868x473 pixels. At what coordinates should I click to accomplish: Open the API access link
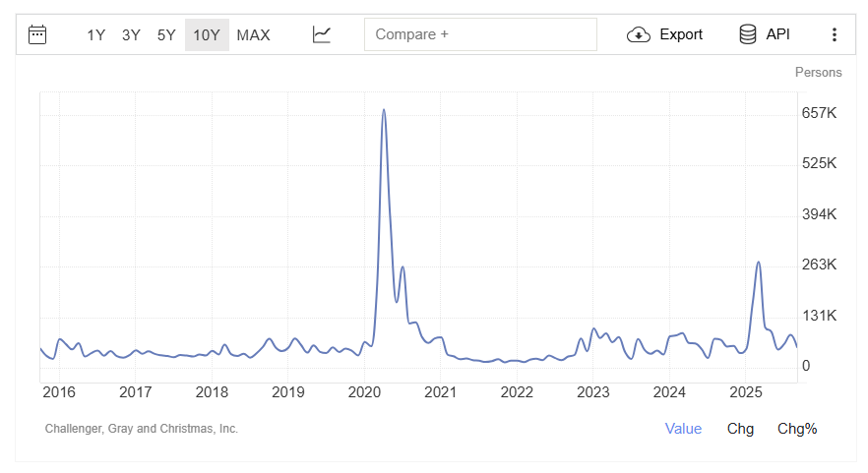click(778, 34)
